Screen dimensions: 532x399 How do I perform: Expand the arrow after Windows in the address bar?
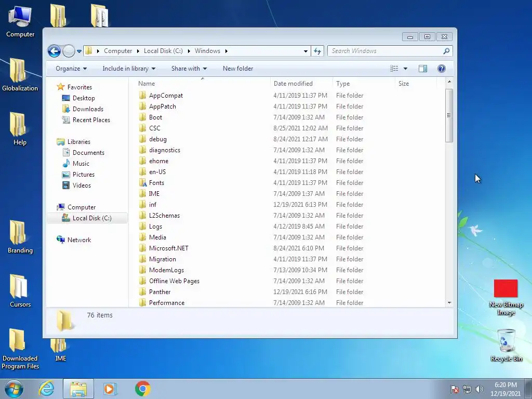[x=227, y=51]
